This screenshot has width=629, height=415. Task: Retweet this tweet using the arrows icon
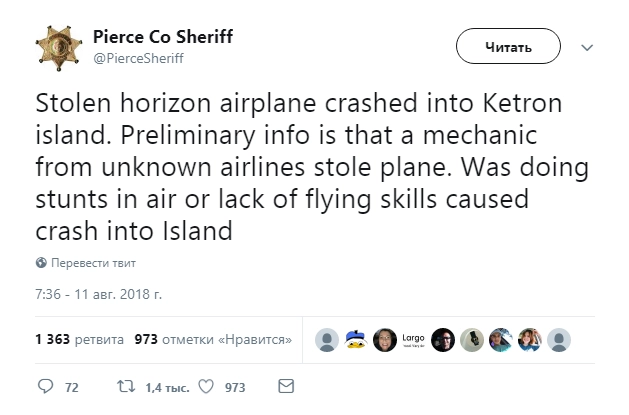(x=125, y=386)
